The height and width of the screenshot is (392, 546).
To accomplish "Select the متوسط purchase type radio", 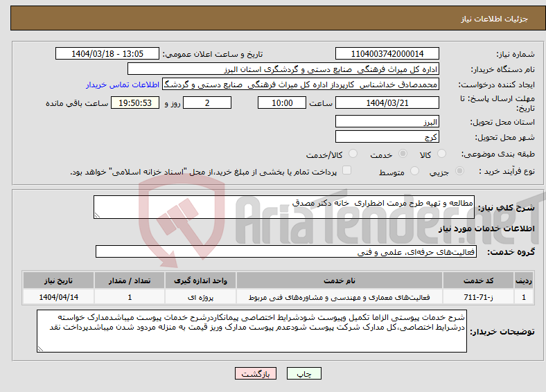I will (414, 171).
